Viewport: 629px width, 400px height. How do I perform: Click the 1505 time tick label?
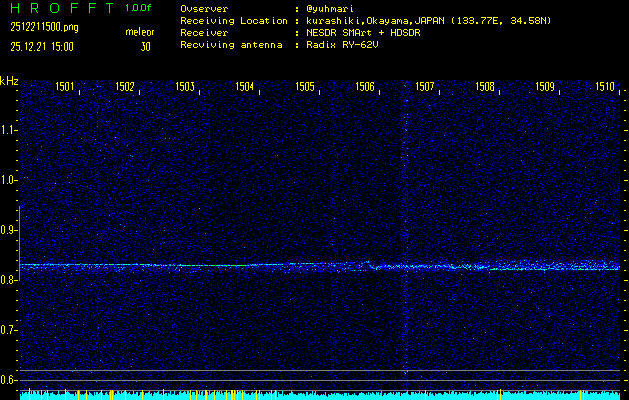tap(305, 87)
